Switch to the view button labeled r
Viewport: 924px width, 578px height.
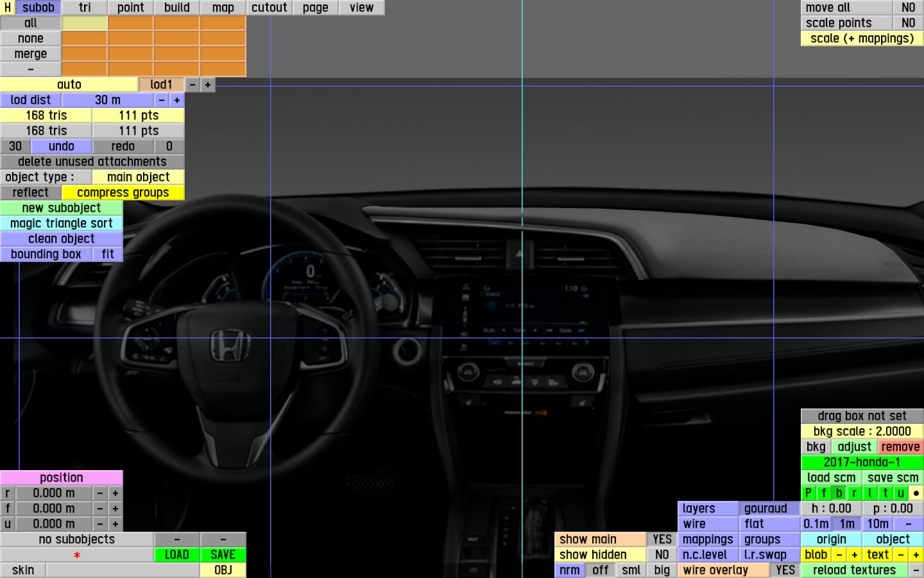855,493
